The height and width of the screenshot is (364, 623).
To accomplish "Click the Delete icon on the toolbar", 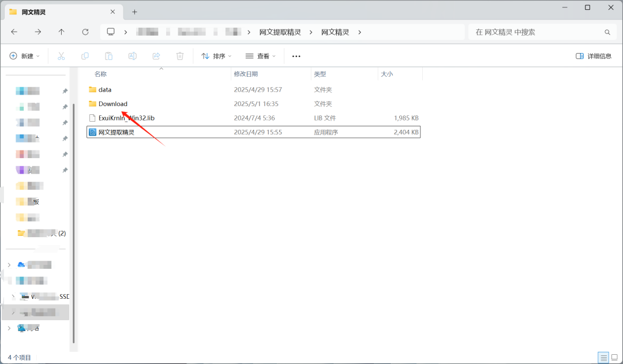I will [x=179, y=55].
